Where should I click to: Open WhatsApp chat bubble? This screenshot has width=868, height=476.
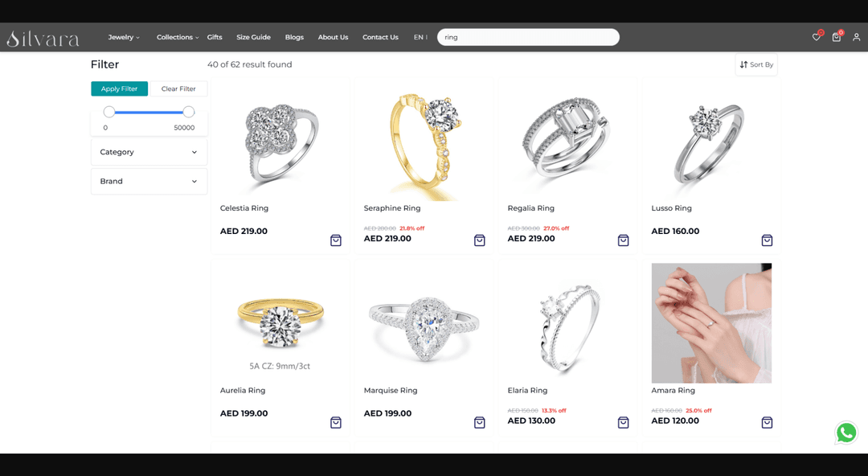pos(846,433)
